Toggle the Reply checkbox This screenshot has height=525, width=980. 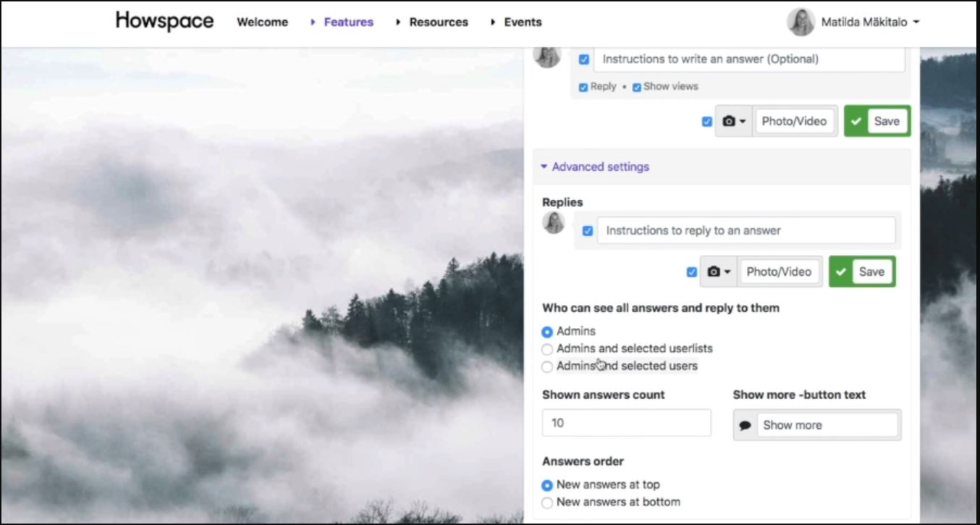coord(583,87)
